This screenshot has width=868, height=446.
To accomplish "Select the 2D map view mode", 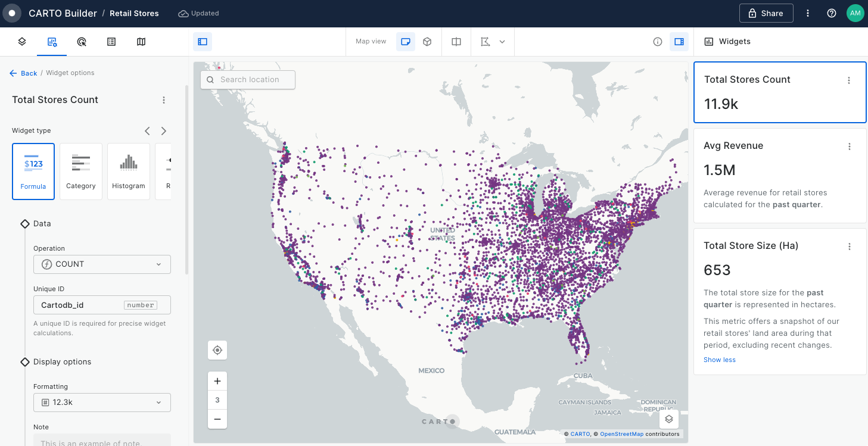I will click(x=406, y=42).
